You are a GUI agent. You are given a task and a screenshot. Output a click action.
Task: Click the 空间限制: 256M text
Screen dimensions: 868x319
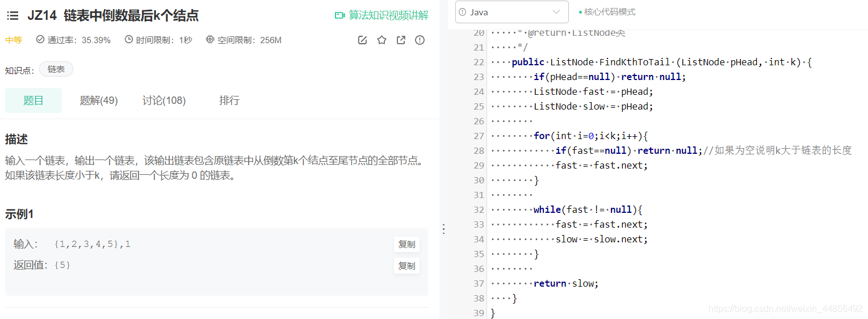(249, 40)
